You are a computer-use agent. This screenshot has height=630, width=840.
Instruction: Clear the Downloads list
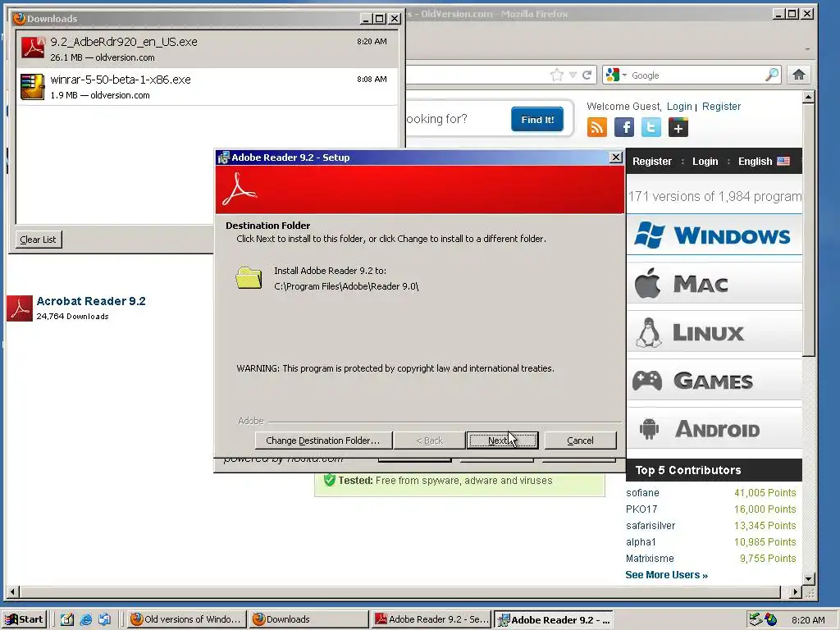[38, 240]
